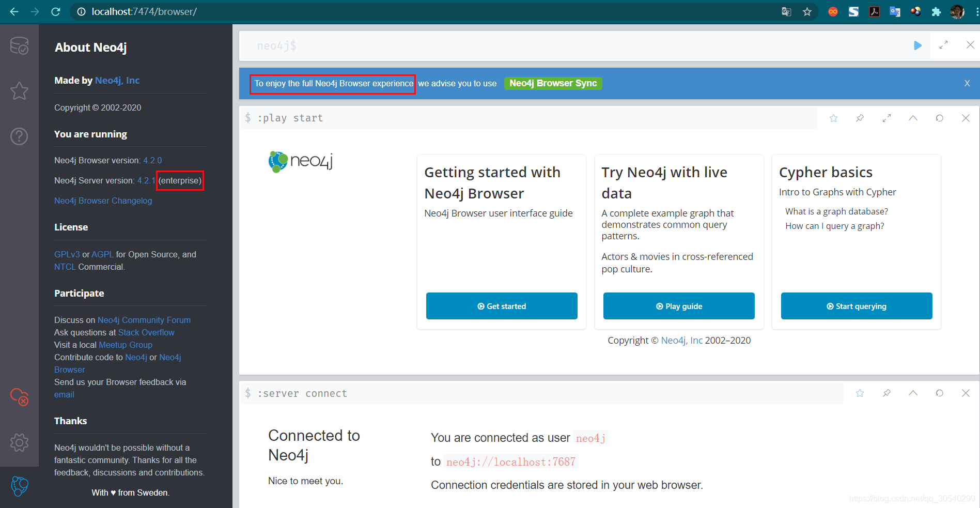Open the Browser Sync cloud sidebar icon
This screenshot has width=980, height=508.
pyautogui.click(x=19, y=397)
